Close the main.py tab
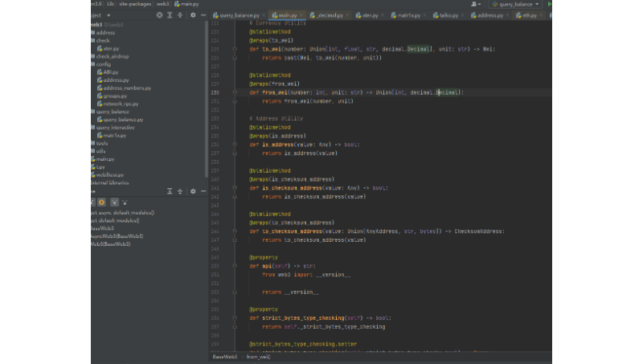The width and height of the screenshot is (643, 364). (x=301, y=15)
